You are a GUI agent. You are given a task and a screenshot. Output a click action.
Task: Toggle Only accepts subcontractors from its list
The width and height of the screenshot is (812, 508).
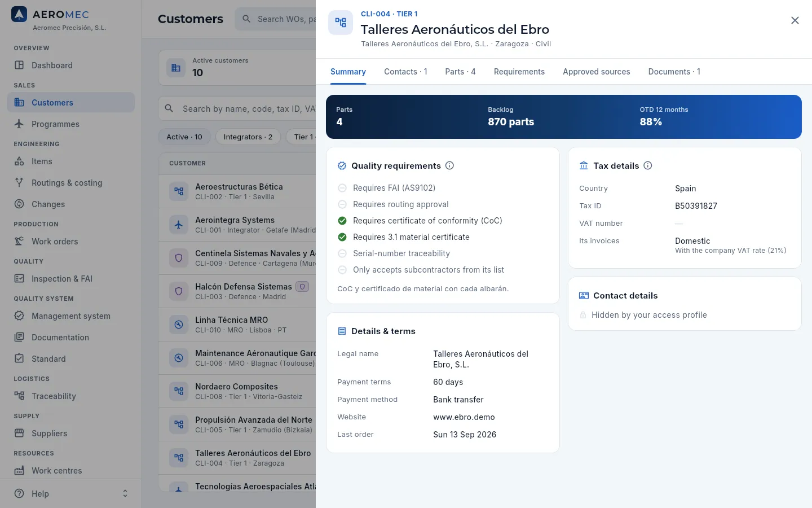(342, 270)
